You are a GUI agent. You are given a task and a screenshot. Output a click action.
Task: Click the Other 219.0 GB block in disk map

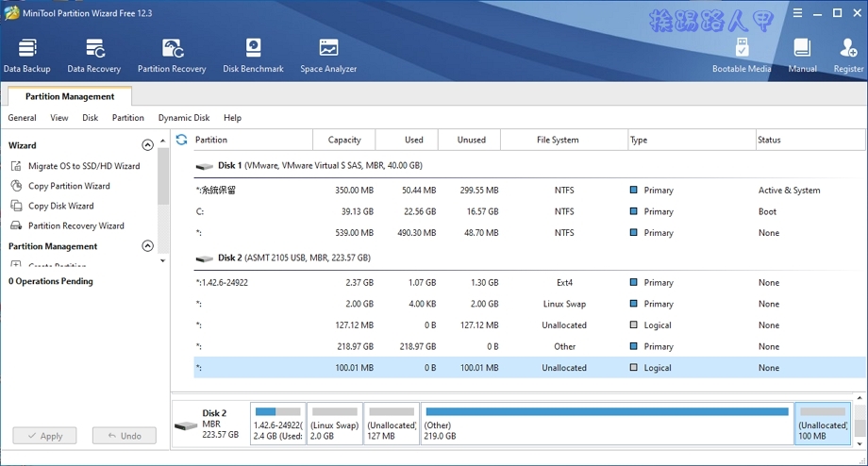tap(608, 424)
